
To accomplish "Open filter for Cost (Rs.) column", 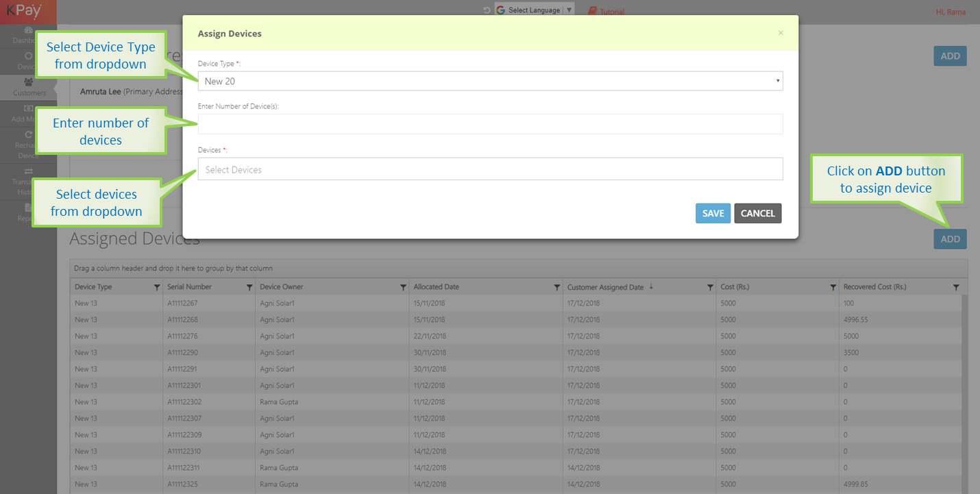I will tap(833, 288).
